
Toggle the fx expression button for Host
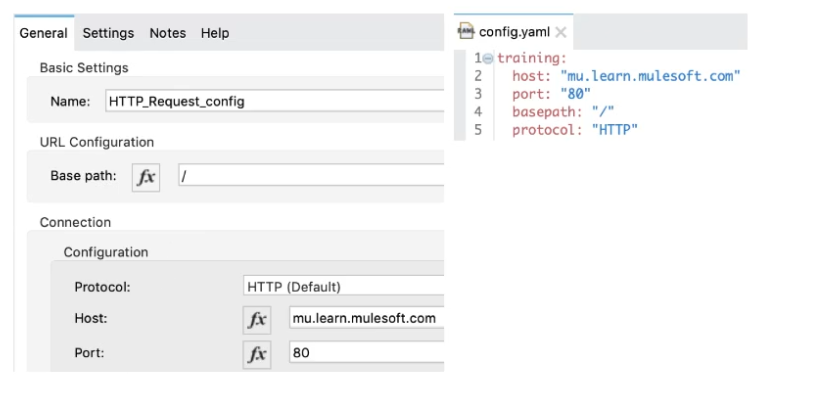point(257,320)
